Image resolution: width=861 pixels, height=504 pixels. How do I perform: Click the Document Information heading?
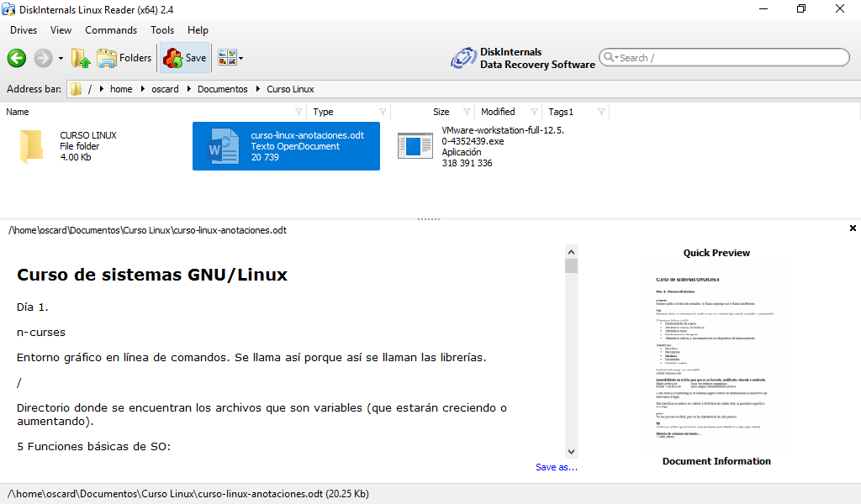(x=716, y=461)
